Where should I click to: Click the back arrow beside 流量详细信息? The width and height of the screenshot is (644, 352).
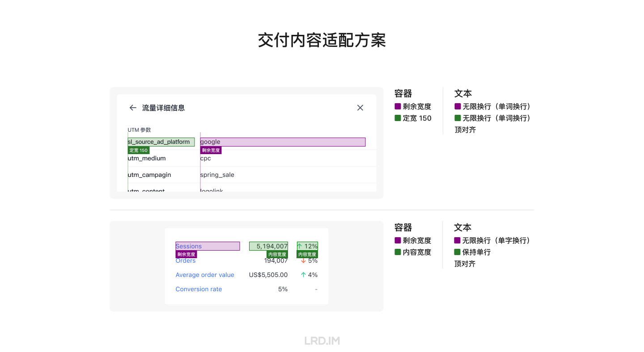click(133, 108)
